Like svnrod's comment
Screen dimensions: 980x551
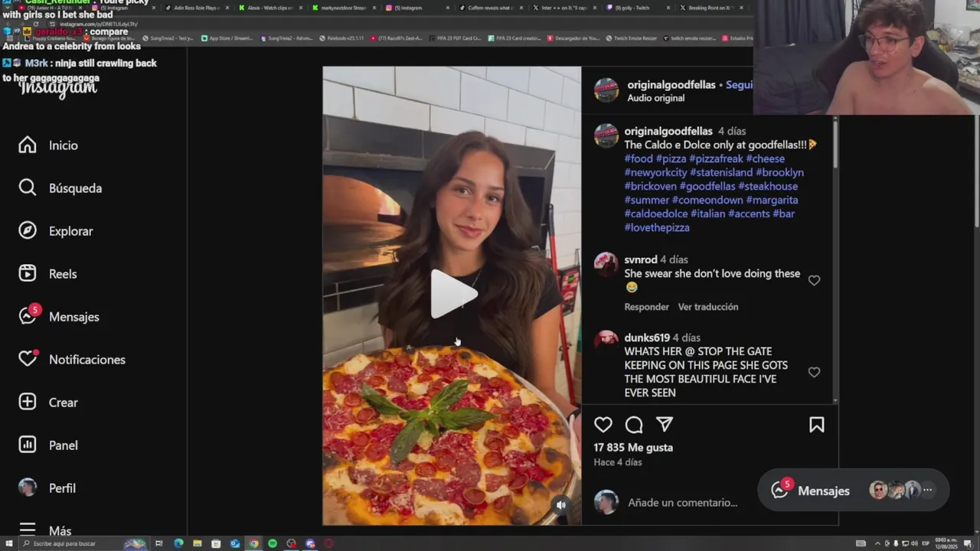(x=814, y=280)
